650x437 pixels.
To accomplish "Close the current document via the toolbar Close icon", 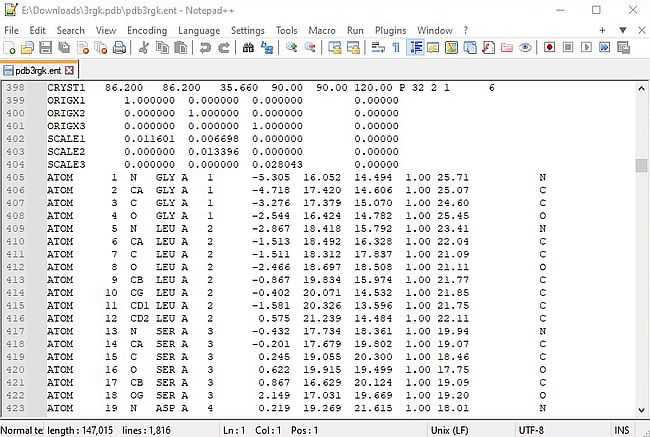I will [83, 48].
